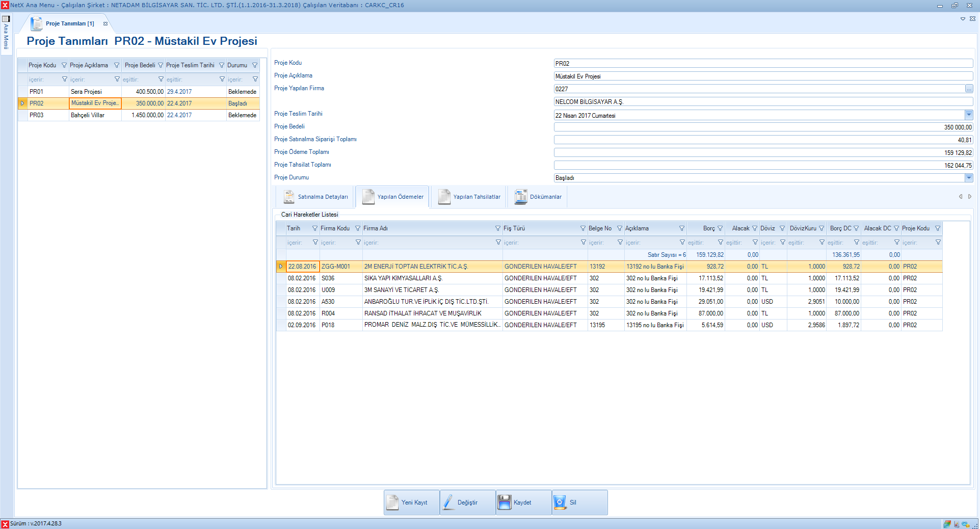
Task: Expand the Proje Durumu dropdown
Action: click(968, 178)
